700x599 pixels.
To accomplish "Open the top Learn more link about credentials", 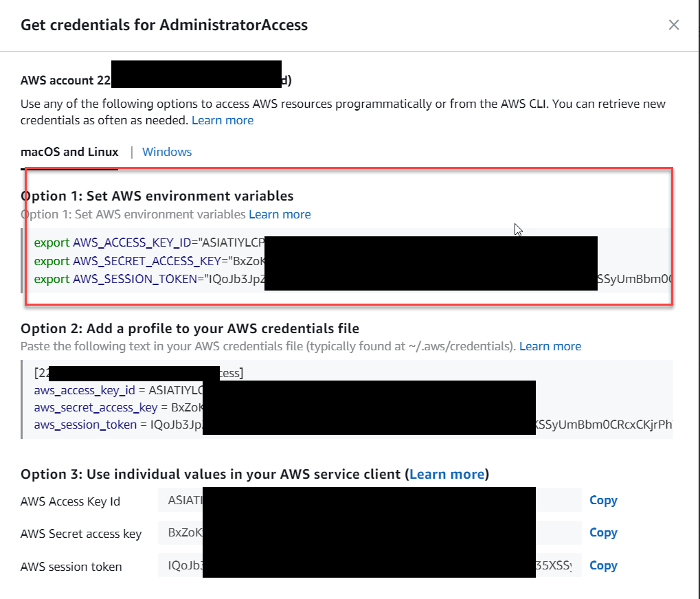I will [x=222, y=120].
